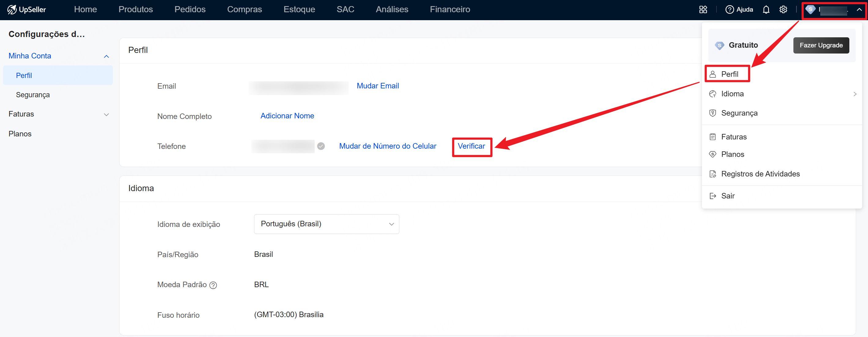Click the Fazer Upgrade button

pos(821,45)
